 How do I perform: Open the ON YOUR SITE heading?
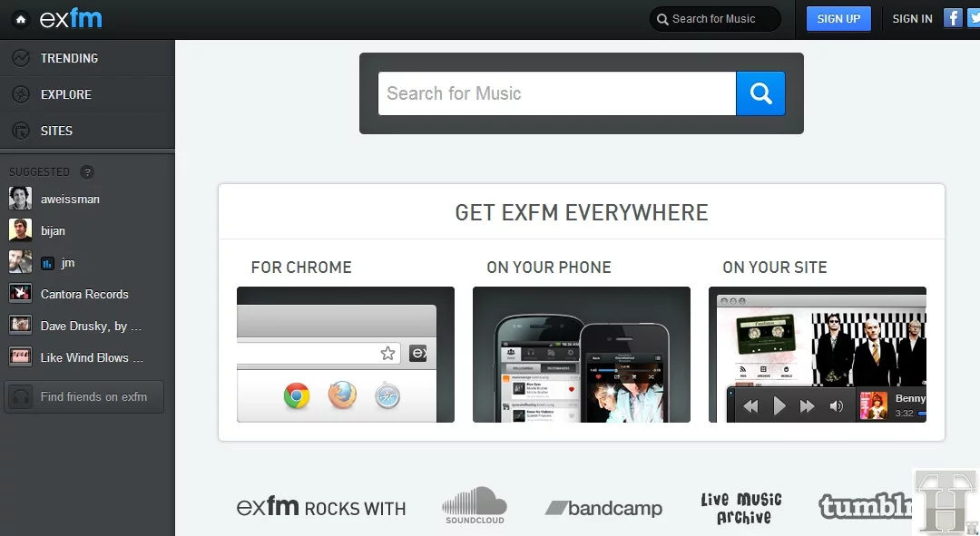[x=775, y=268]
